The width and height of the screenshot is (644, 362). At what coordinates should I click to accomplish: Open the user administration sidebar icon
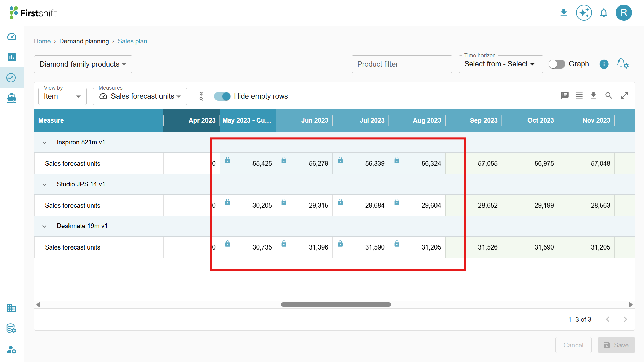point(12,349)
